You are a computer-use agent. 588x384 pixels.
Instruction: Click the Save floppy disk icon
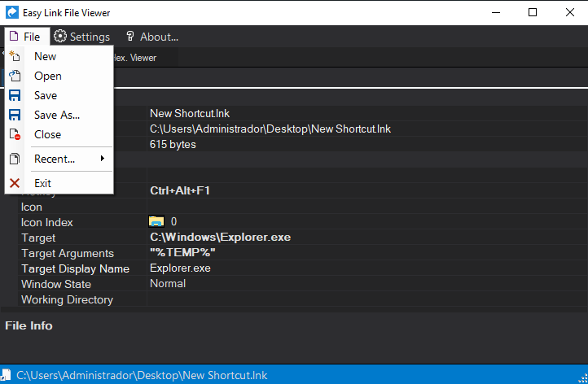click(15, 95)
